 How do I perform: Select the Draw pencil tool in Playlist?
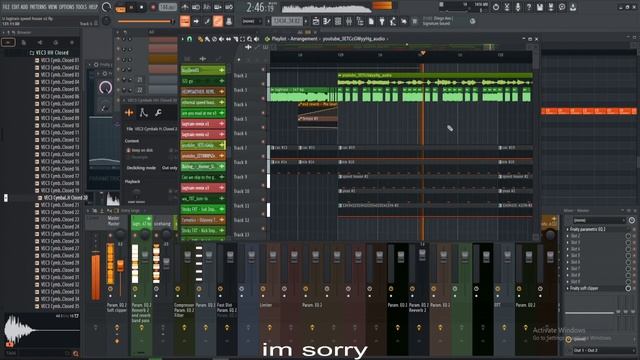(200, 39)
